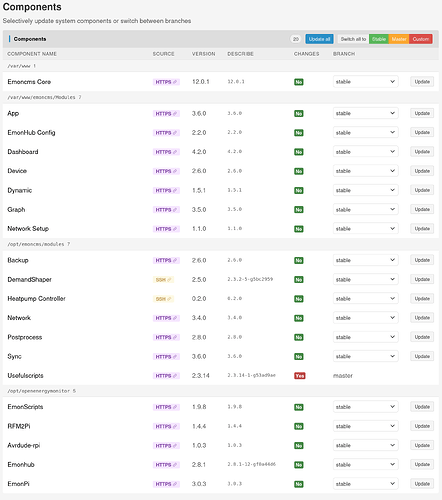Open the Emonhub HTTPS source link

[x=166, y=465]
